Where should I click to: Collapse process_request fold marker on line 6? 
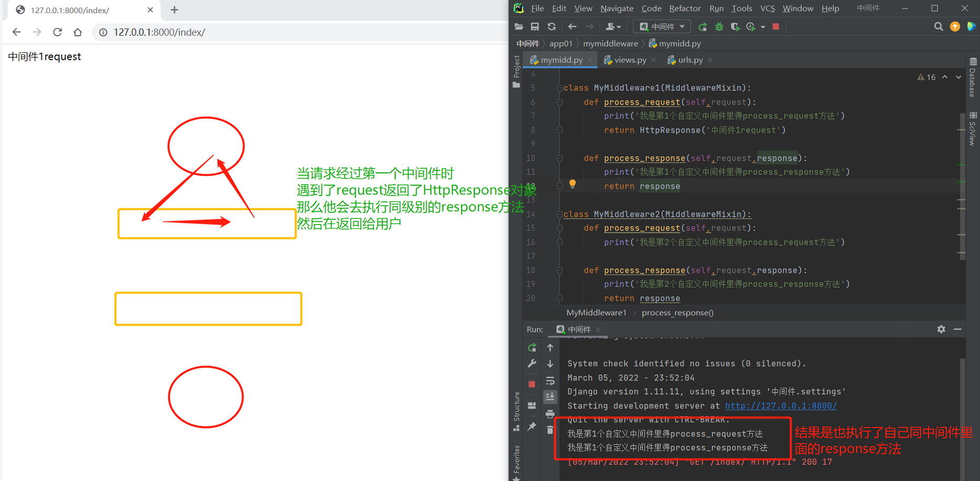click(x=559, y=102)
